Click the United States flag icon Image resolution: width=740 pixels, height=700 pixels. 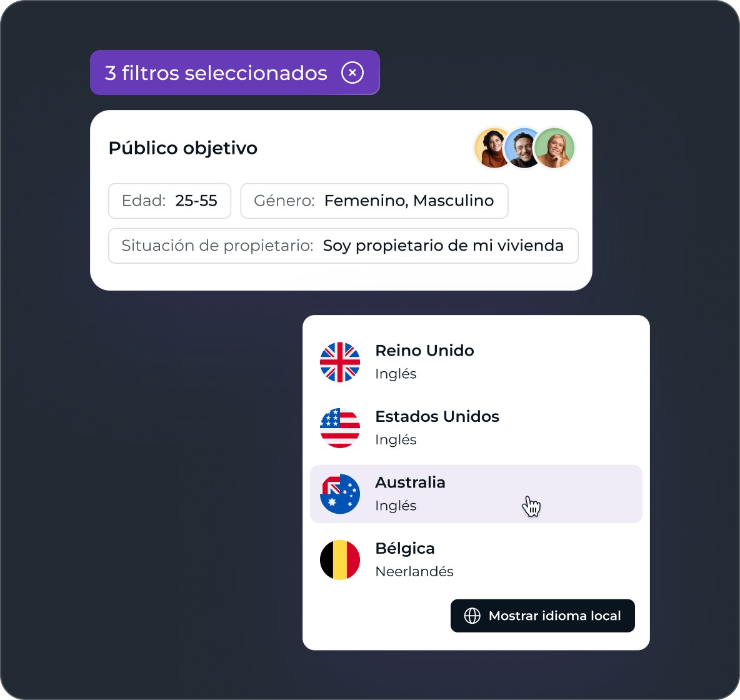340,428
